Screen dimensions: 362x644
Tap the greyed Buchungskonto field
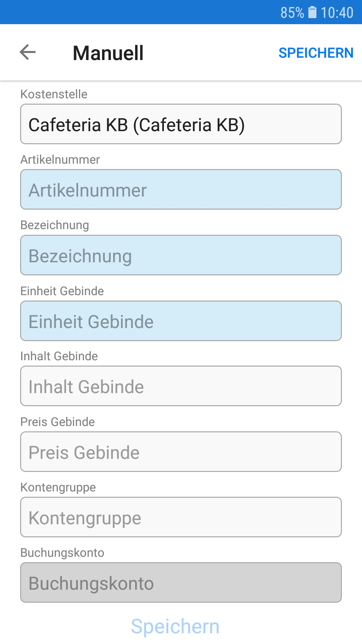click(x=181, y=583)
